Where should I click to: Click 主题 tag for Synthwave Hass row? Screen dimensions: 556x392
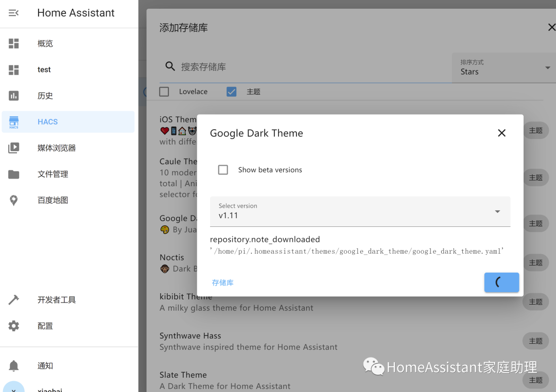[536, 341]
